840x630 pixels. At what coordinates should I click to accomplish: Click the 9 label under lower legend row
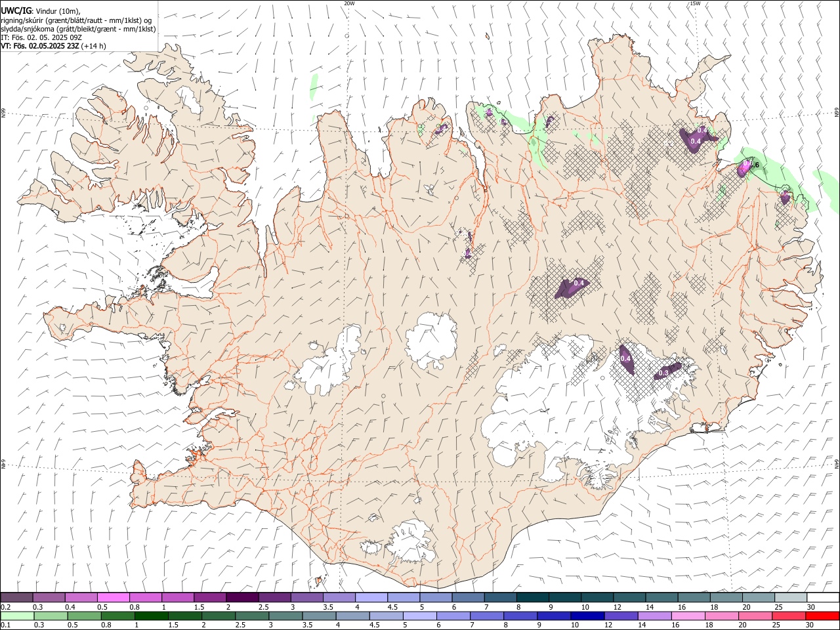pyautogui.click(x=539, y=625)
